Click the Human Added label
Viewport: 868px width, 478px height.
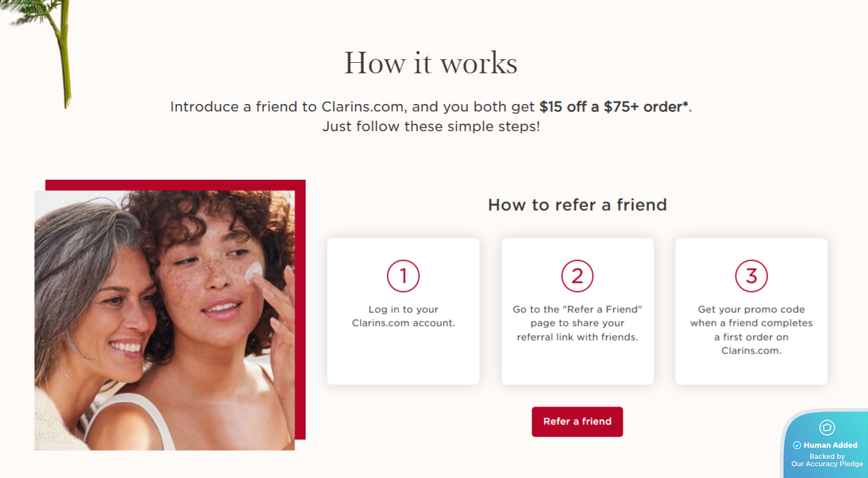point(830,445)
